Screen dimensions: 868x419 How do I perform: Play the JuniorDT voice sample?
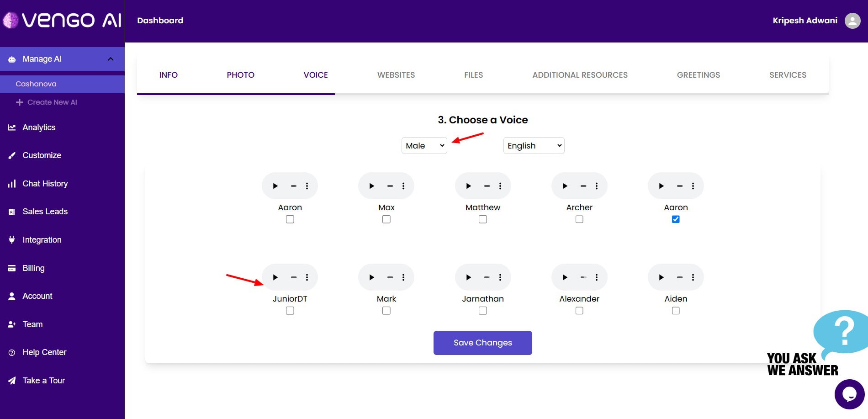click(x=275, y=277)
